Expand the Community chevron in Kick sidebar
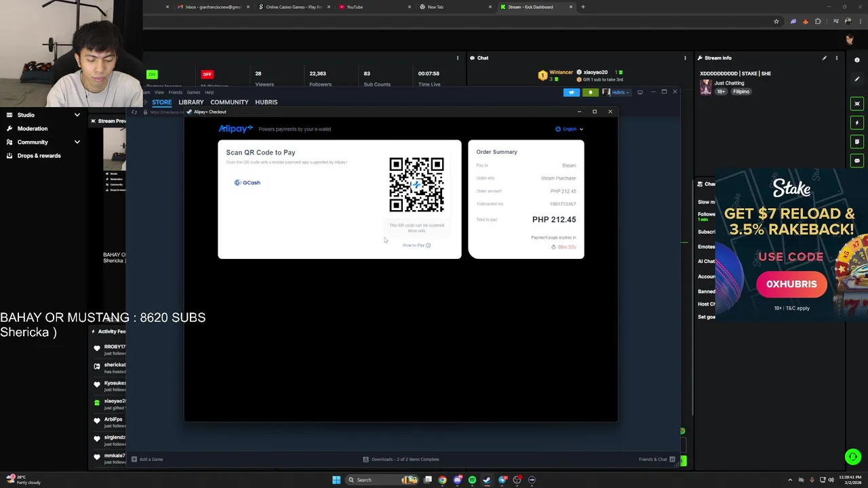 tap(77, 142)
